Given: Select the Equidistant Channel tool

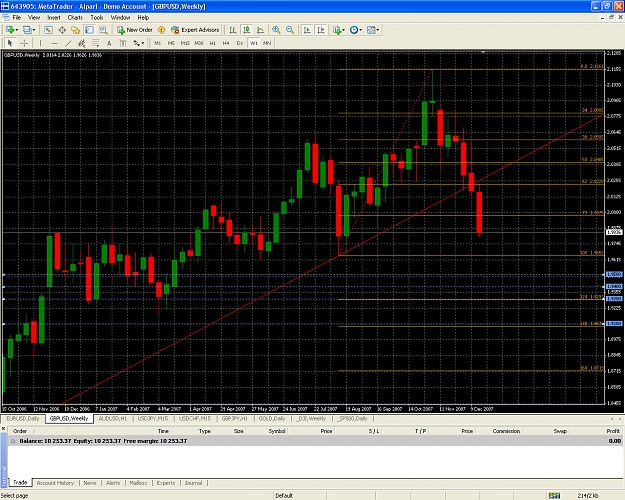Looking at the screenshot, I should click(82, 43).
